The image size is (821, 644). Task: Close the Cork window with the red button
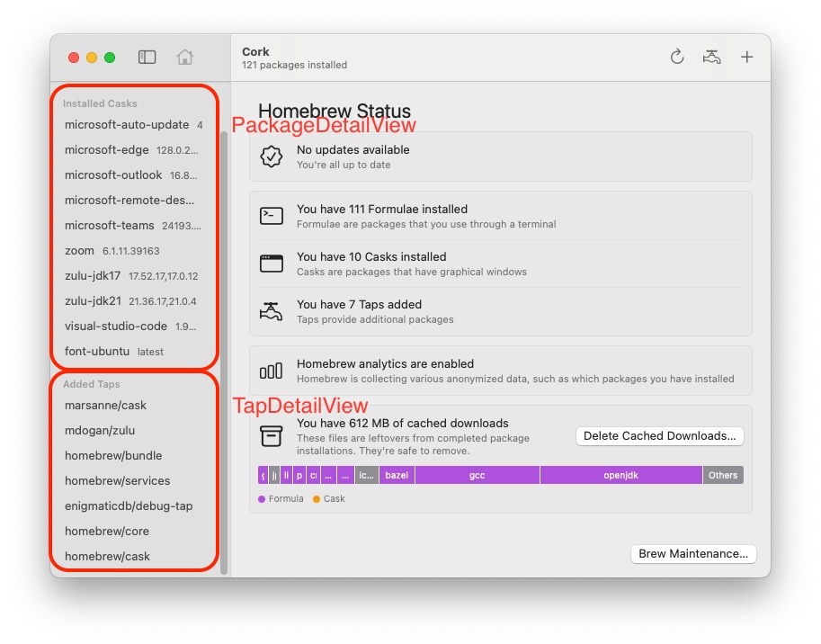(x=74, y=58)
